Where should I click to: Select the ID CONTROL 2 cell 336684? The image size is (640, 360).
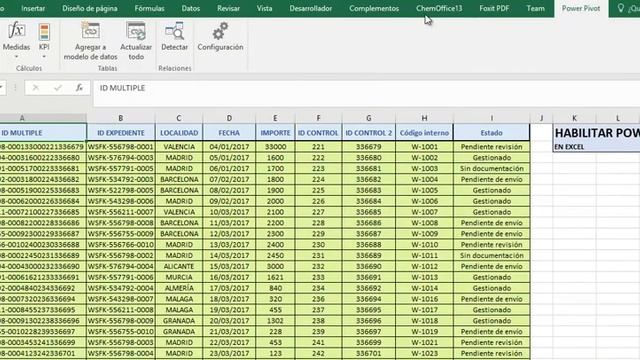click(369, 201)
